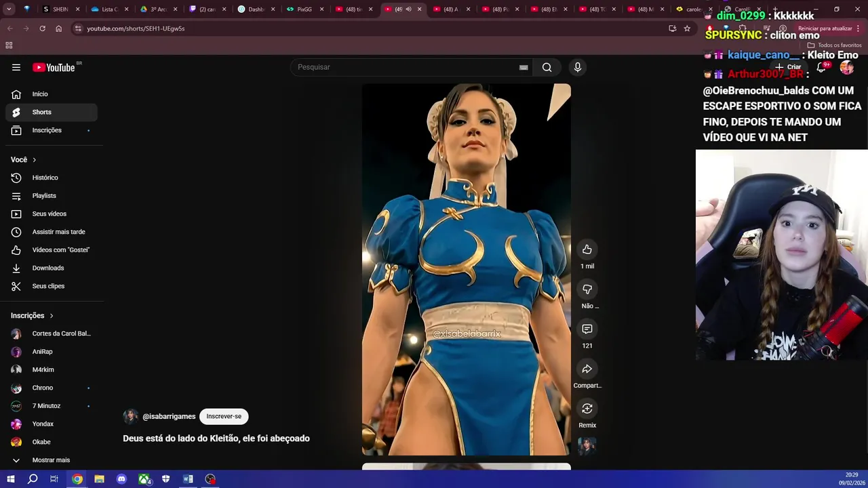Open the @isabarrigames avatar

pos(131,416)
